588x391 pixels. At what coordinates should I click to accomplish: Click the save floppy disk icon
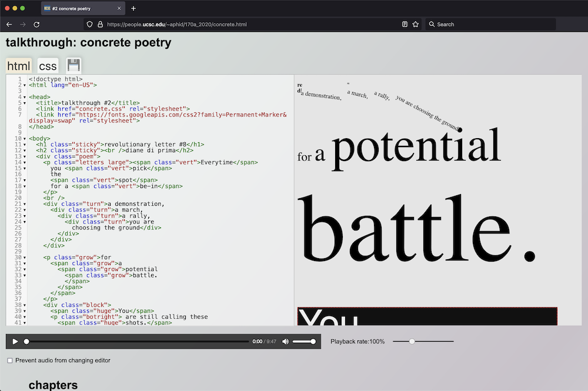coord(73,65)
